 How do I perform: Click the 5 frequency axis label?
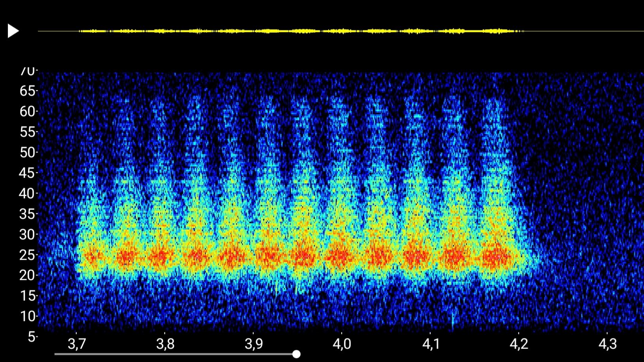[x=32, y=337]
